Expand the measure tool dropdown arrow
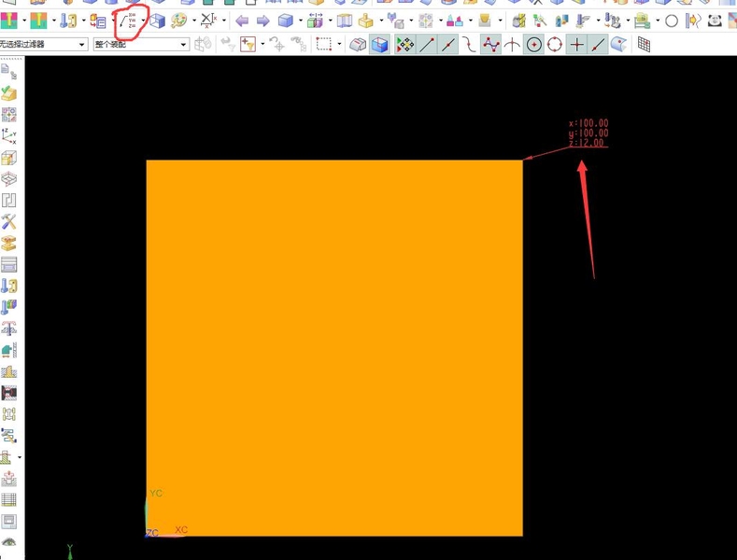Screen dimensions: 737x560 [x=224, y=21]
